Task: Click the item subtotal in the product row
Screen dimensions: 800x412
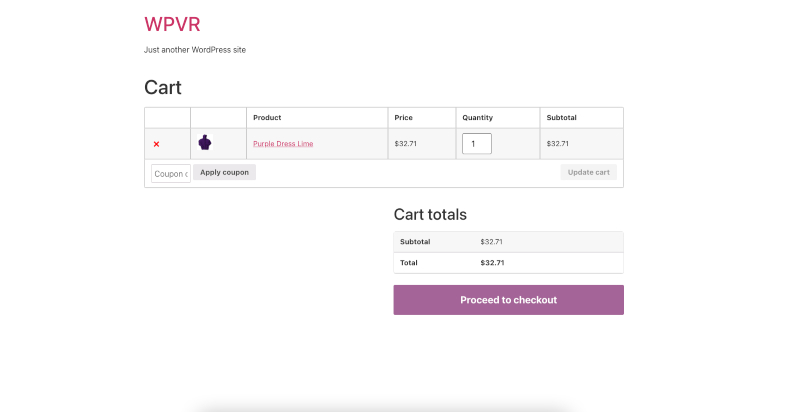Action: (558, 144)
